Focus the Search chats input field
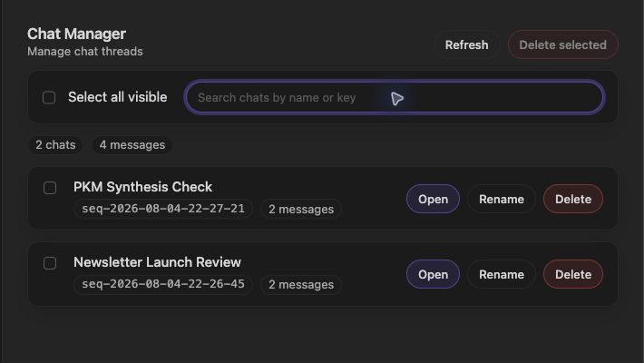 tap(395, 97)
